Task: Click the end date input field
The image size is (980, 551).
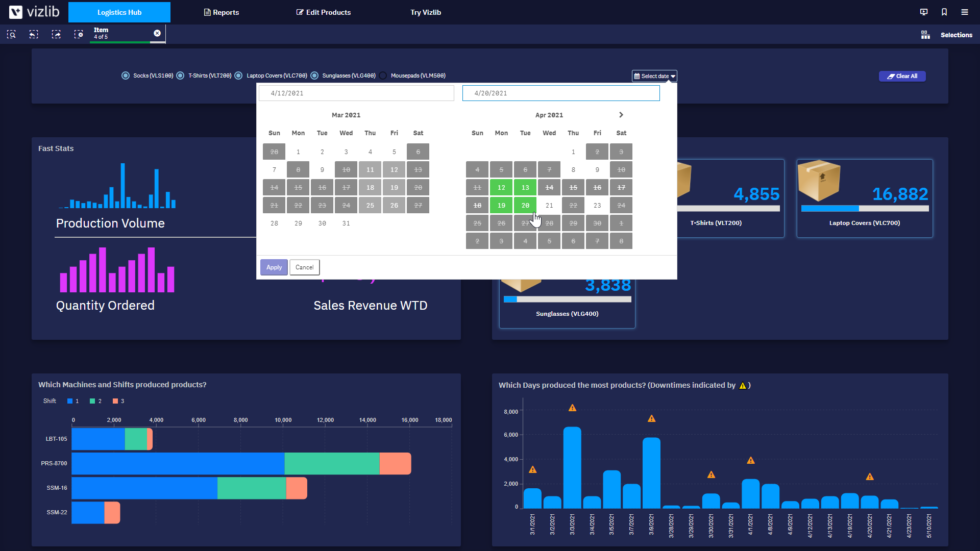Action: click(x=560, y=93)
